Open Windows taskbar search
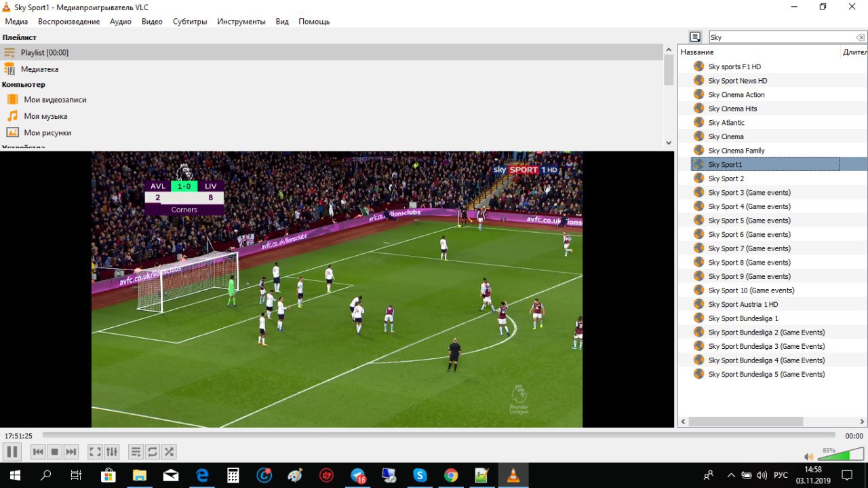The width and height of the screenshot is (868, 488). pos(46,475)
